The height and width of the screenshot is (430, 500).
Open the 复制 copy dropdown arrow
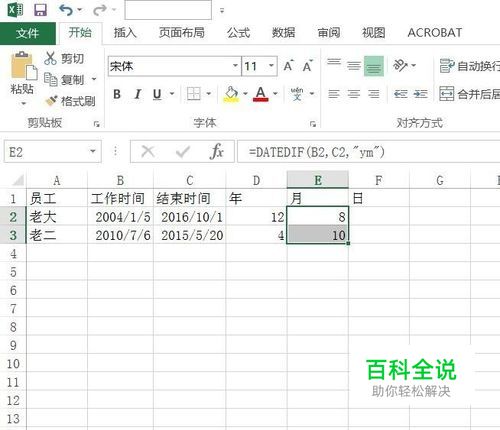click(94, 79)
